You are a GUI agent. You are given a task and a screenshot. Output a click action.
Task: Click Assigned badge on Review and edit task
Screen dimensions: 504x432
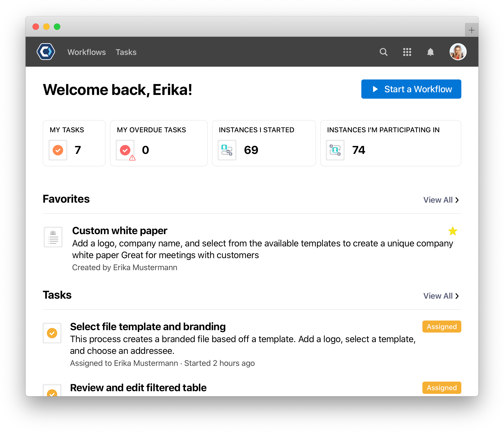pos(442,388)
